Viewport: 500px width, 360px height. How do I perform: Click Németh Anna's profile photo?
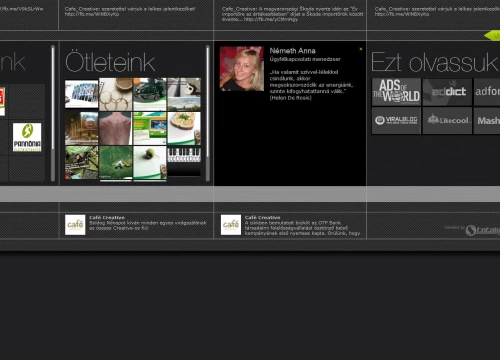click(242, 69)
